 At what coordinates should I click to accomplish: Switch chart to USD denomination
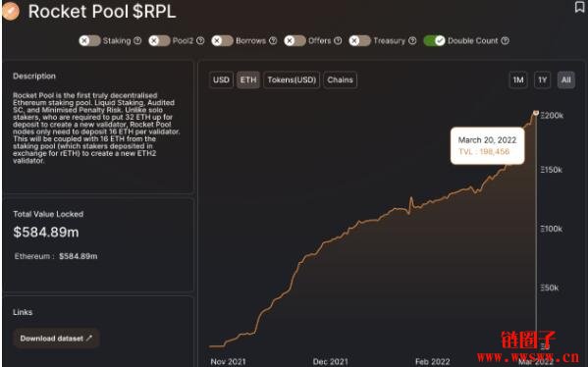click(221, 79)
